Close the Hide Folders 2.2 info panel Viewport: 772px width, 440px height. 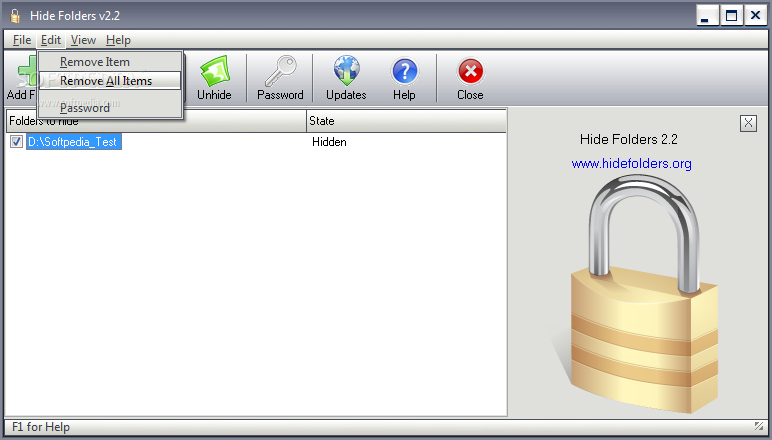[x=748, y=123]
